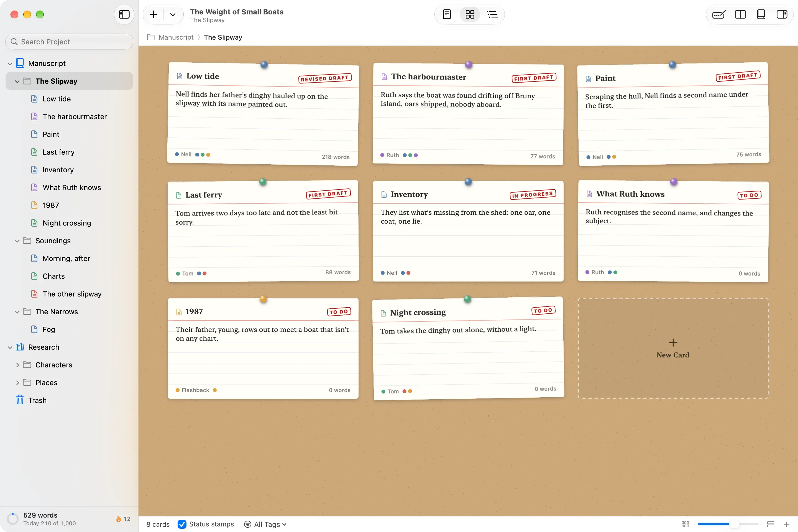Viewport: 798px width, 532px height.
Task: Collapse the Manuscript binder section
Action: pos(10,63)
